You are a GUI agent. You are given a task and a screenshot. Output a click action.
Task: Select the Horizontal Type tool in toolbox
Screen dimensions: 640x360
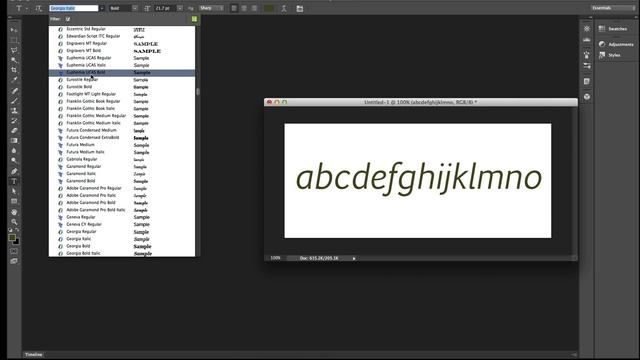coord(14,181)
